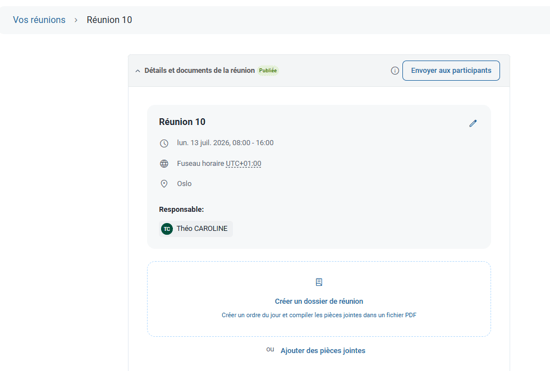Click the pencil edit icon for Réunion 10
Image resolution: width=550 pixels, height=371 pixels.
click(x=473, y=123)
